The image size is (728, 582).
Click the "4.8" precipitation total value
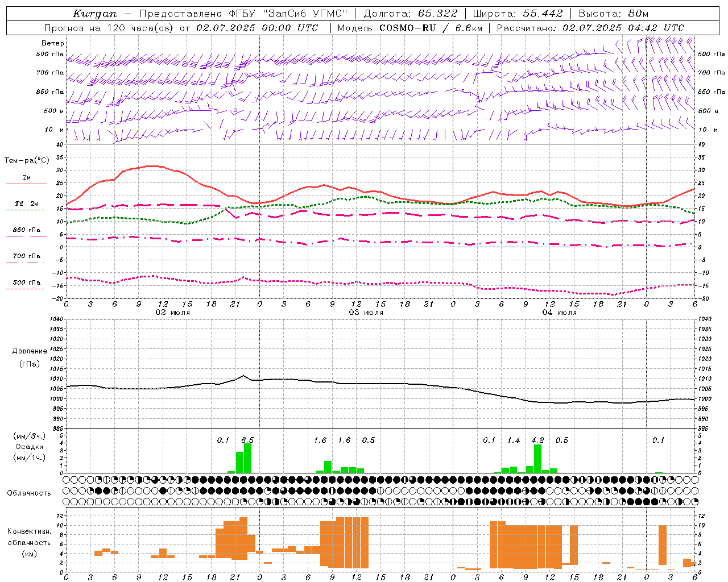(537, 440)
